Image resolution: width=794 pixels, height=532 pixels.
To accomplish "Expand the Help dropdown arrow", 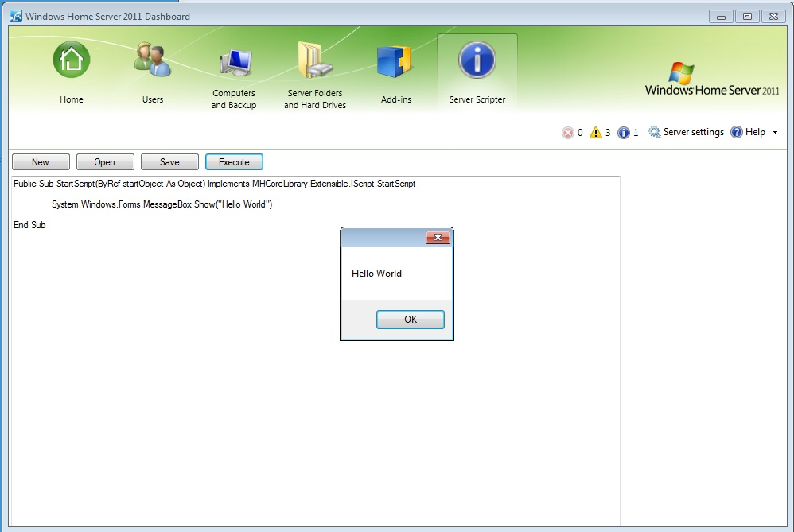I will coord(775,133).
